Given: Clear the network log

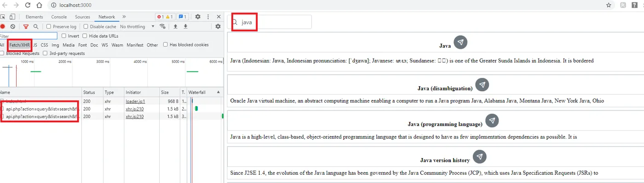Looking at the screenshot, I should point(13,27).
